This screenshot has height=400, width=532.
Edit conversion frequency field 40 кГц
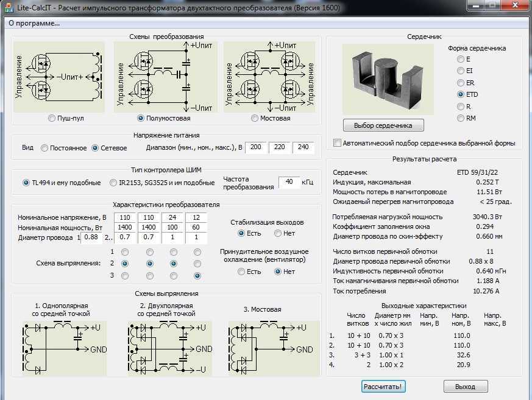(289, 182)
